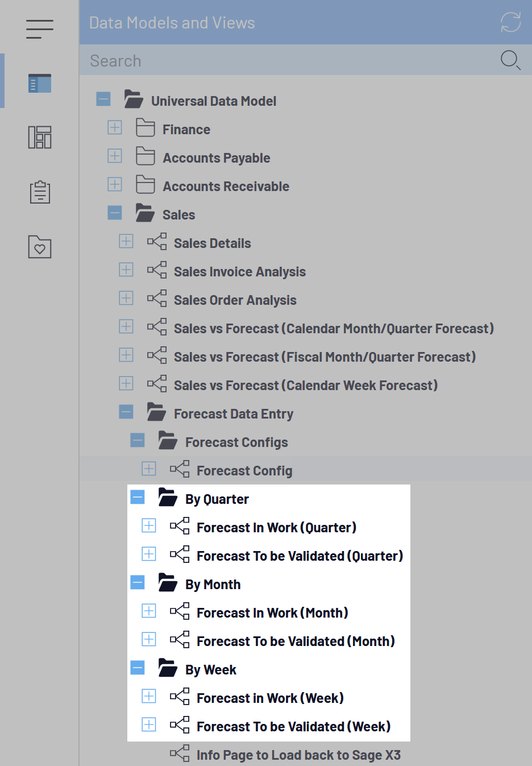Viewport: 532px width, 766px height.
Task: Click into the Search input field
Action: tap(284, 60)
